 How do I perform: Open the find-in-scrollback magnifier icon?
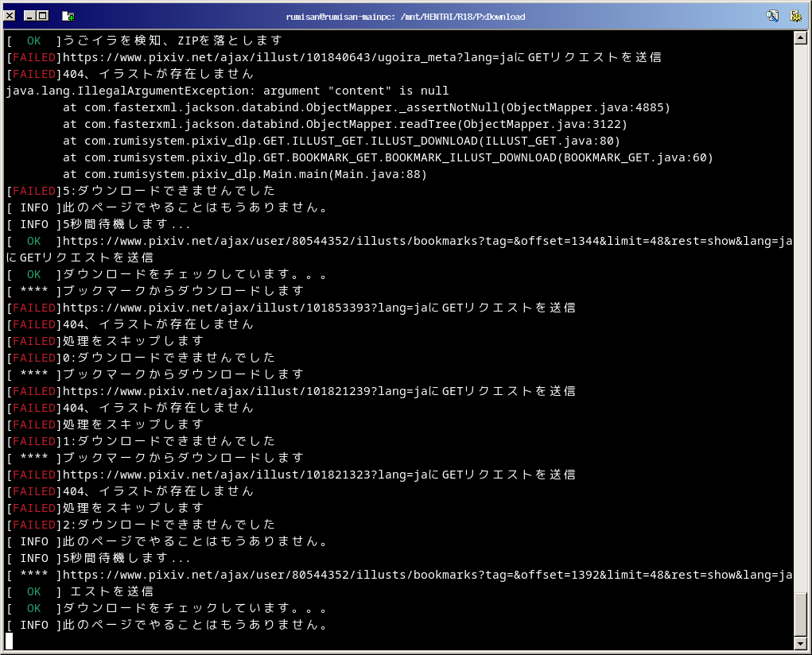coord(772,16)
